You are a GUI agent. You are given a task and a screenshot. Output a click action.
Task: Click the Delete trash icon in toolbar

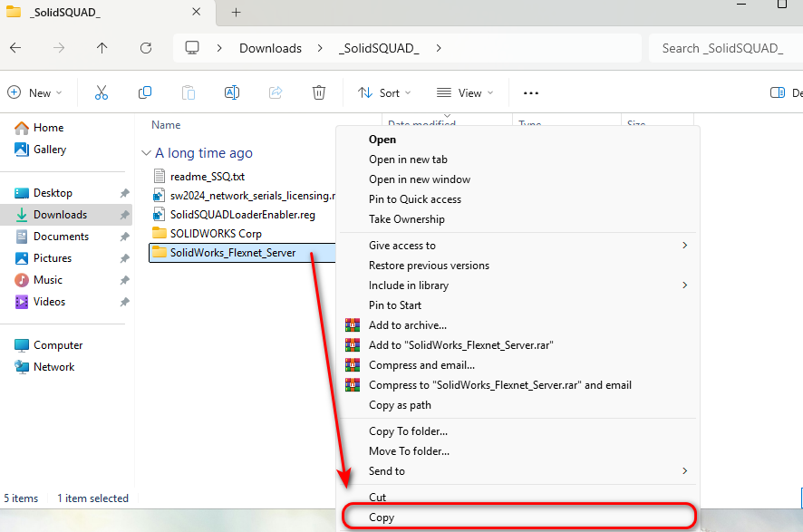point(319,92)
